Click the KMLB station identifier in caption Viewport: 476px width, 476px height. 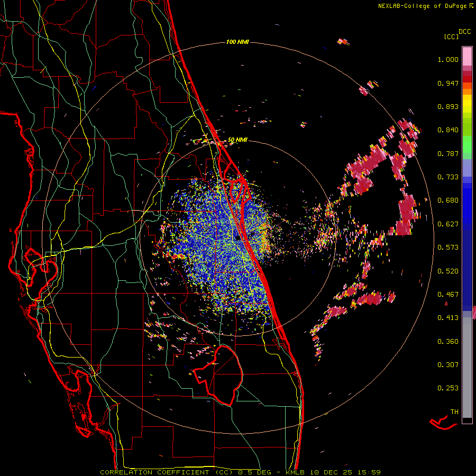click(296, 472)
